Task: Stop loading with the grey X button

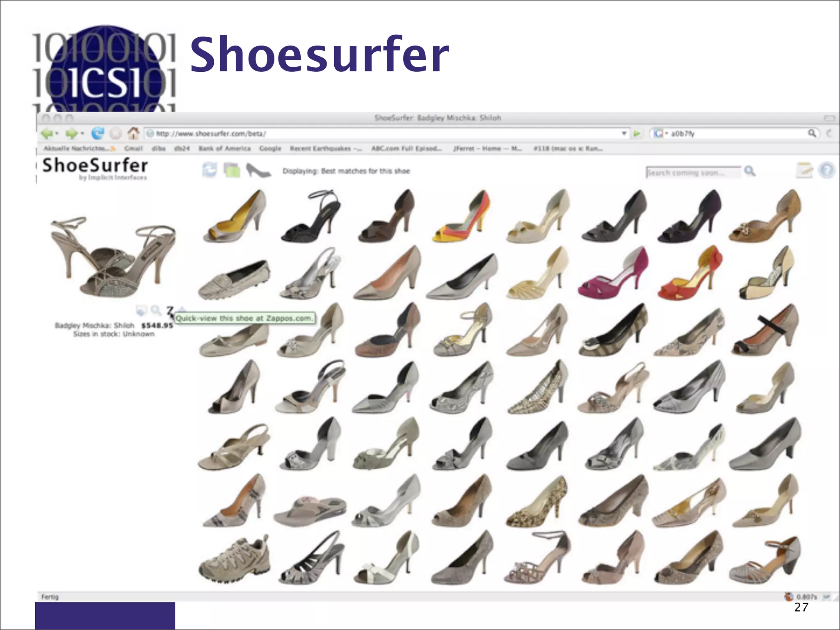Action: click(116, 133)
